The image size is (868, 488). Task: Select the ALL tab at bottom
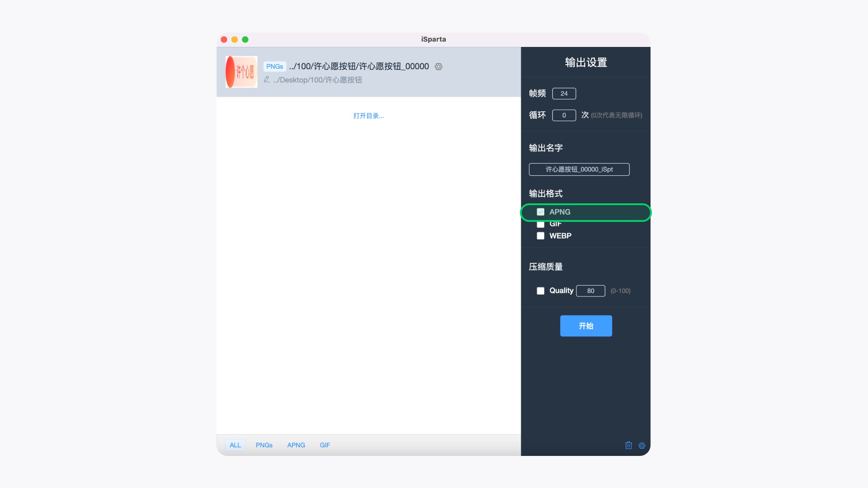tap(235, 445)
